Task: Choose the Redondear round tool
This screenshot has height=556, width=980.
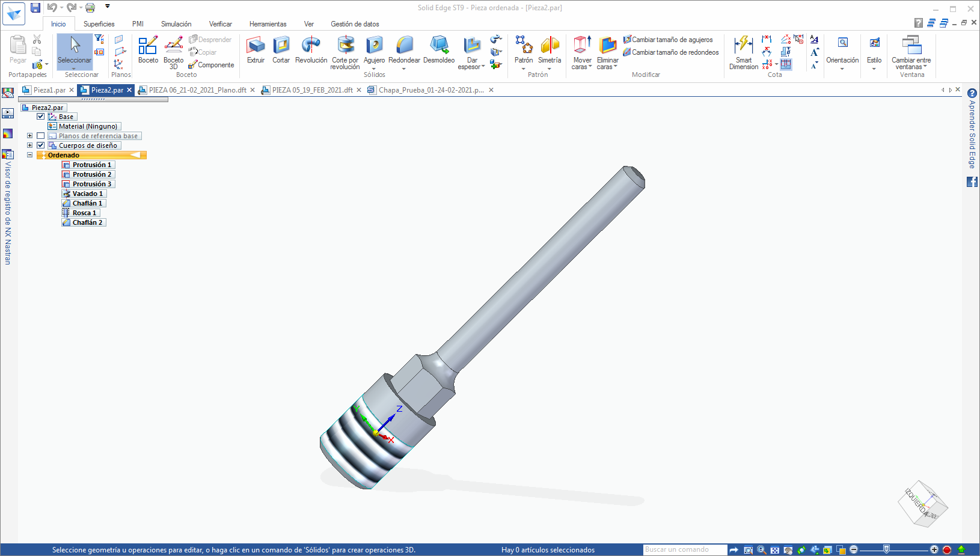Action: click(404, 50)
